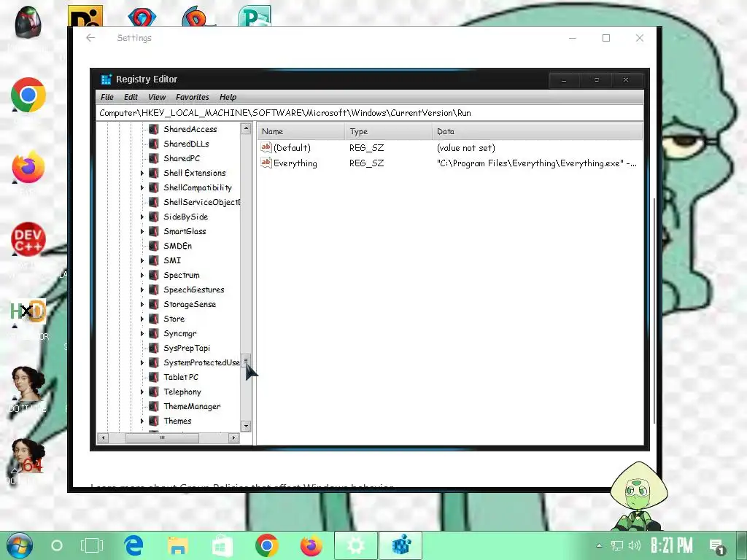Select the ShellCompatibility key folder icon
The image size is (747, 560).
click(154, 187)
